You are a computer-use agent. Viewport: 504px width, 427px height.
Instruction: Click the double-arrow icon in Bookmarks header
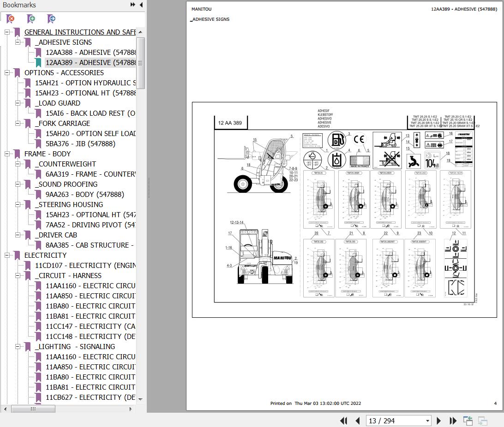(x=132, y=5)
